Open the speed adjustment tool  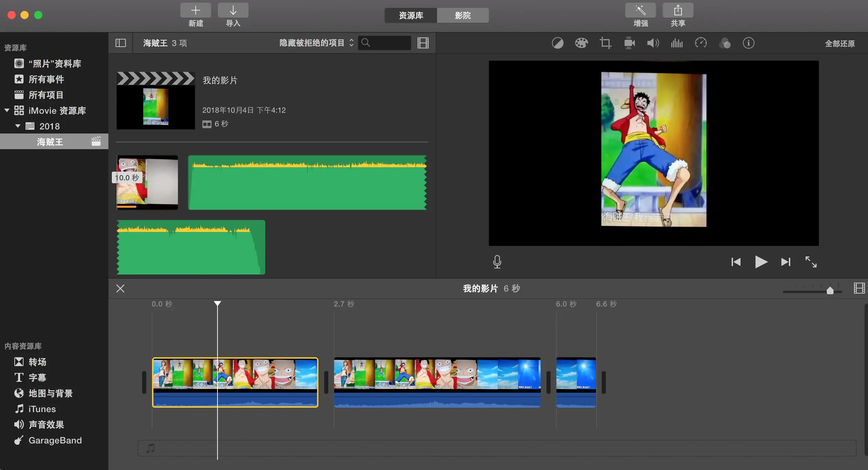point(701,43)
